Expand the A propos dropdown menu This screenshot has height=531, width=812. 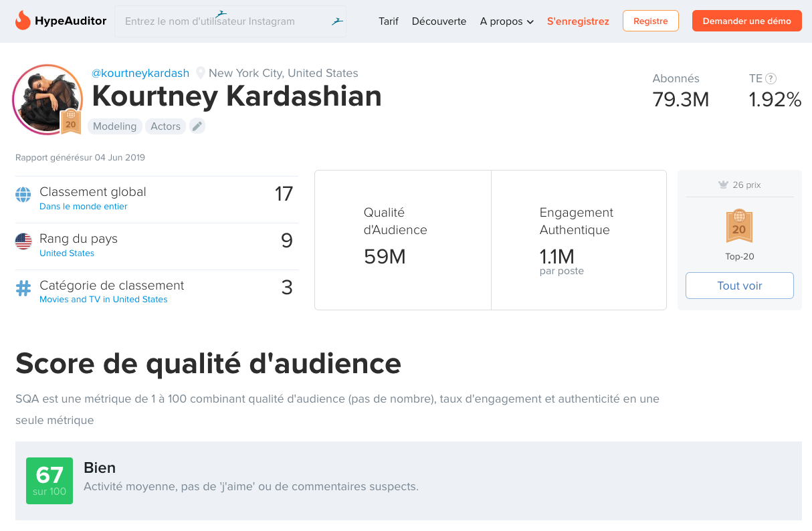[506, 21]
